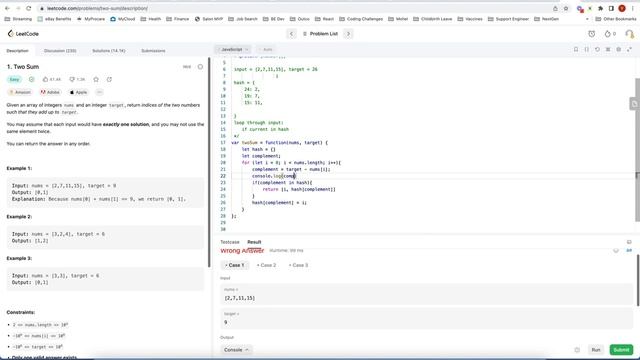Click the solved check circle icon
640x360 pixels.
pos(31,80)
